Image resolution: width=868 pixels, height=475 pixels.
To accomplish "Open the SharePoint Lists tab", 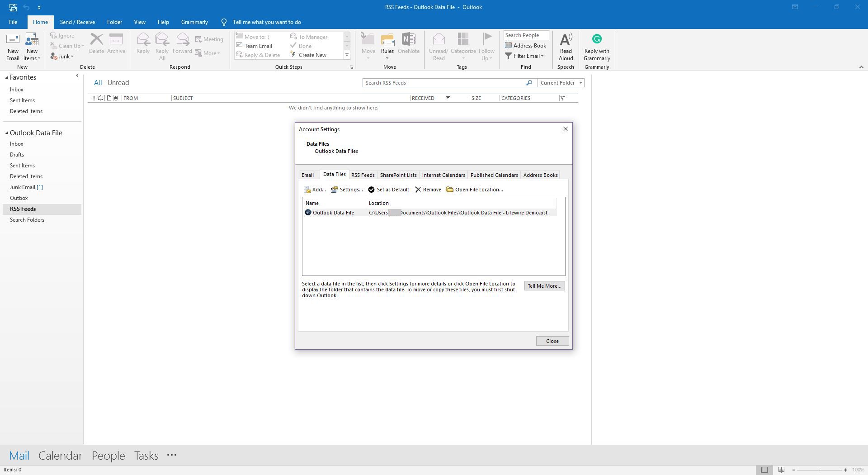I will [398, 175].
